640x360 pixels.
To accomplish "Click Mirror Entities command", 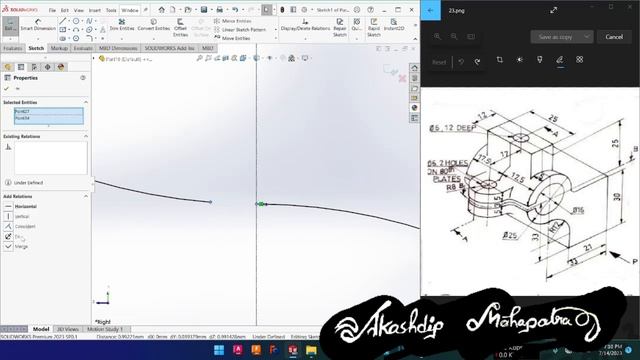I will coord(233,21).
